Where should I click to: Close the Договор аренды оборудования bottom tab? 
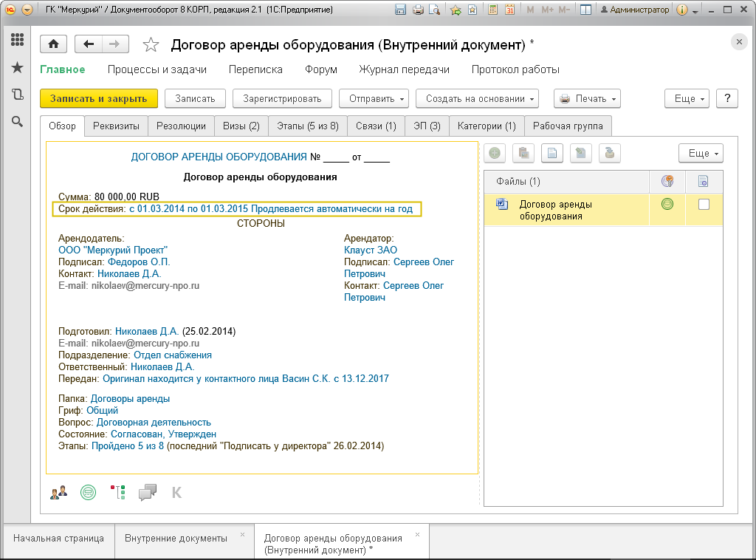click(418, 534)
